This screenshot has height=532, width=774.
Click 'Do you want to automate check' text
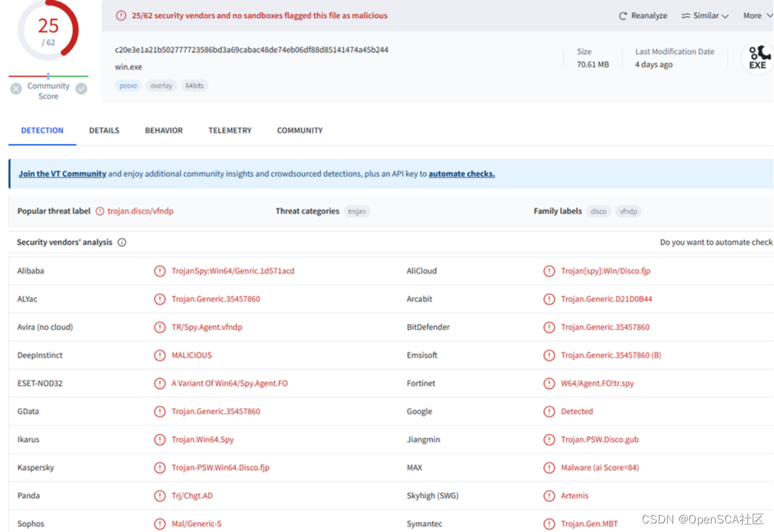tap(716, 242)
